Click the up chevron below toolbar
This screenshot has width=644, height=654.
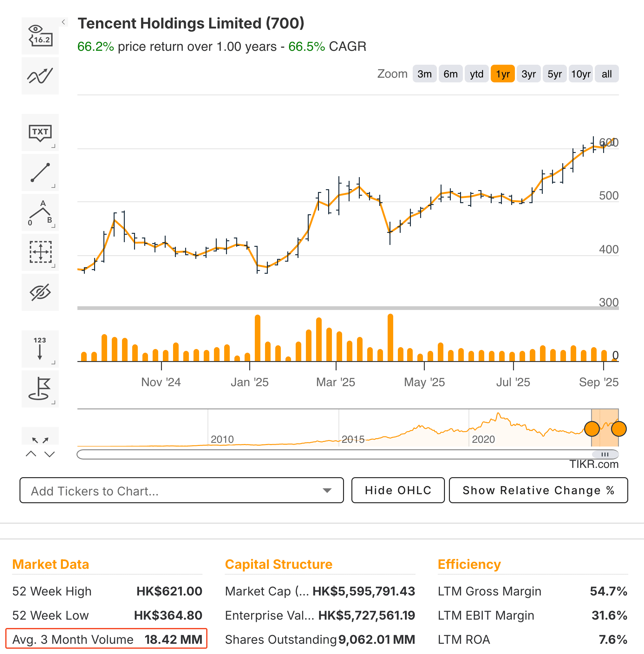(x=31, y=454)
